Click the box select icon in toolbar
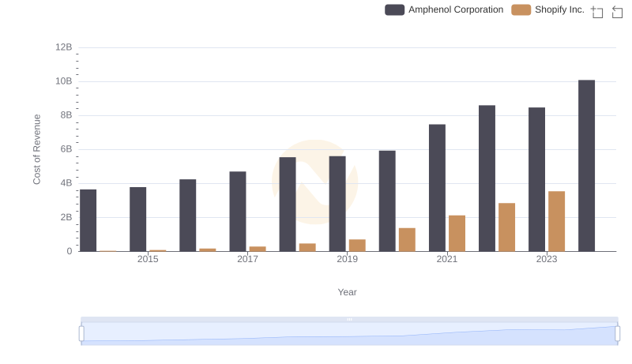This screenshot has height=364, width=632. pos(597,12)
